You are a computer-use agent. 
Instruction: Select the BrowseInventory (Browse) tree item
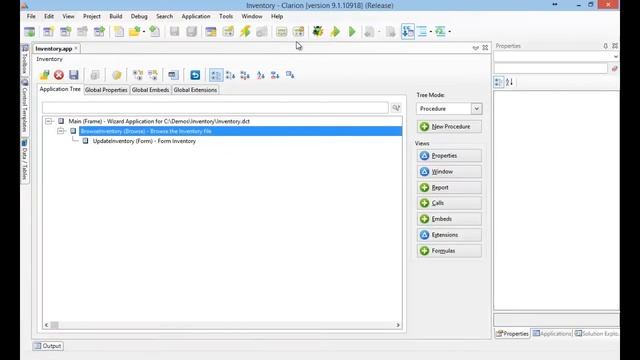click(x=240, y=131)
